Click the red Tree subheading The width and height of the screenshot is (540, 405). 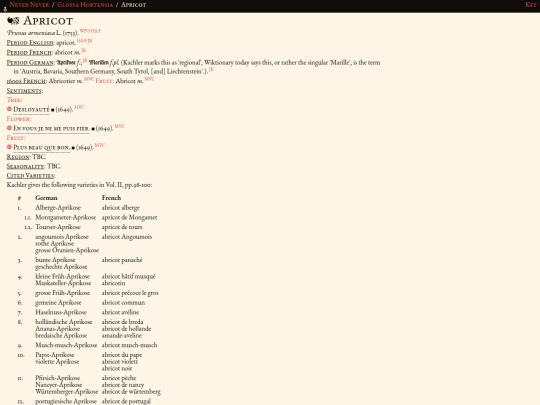click(x=14, y=100)
